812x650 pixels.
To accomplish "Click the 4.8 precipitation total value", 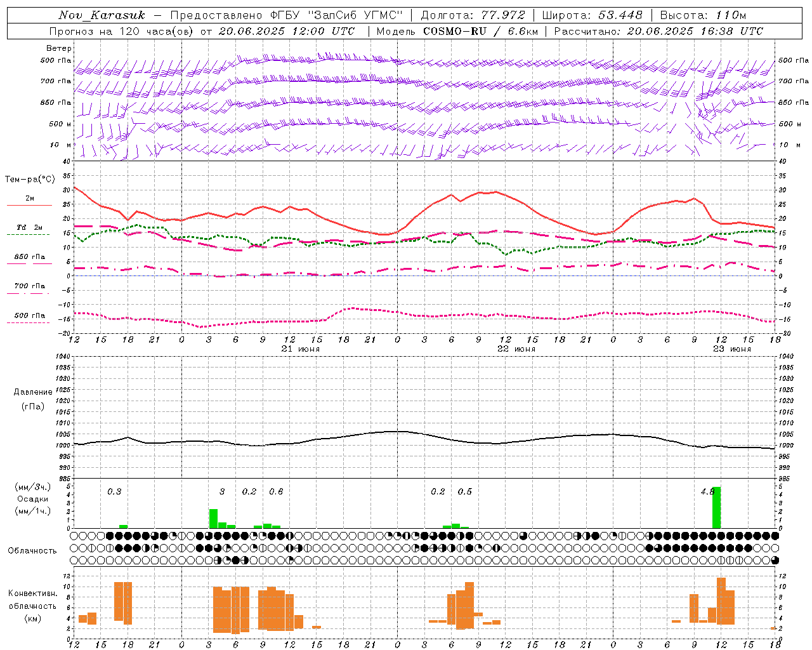I will tap(707, 492).
